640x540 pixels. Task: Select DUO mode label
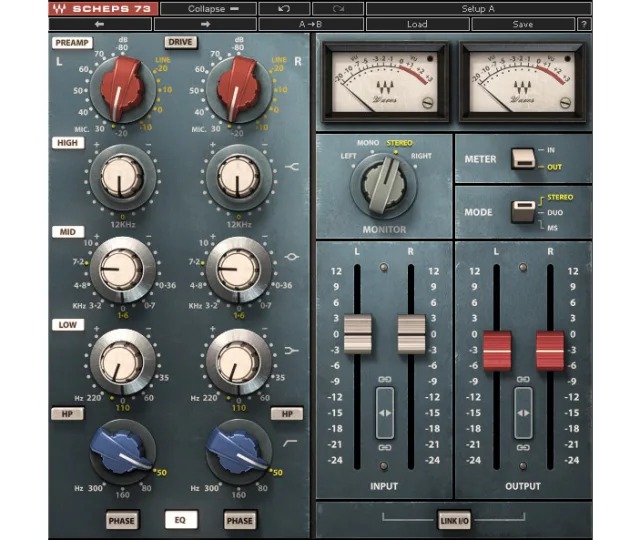(x=555, y=213)
